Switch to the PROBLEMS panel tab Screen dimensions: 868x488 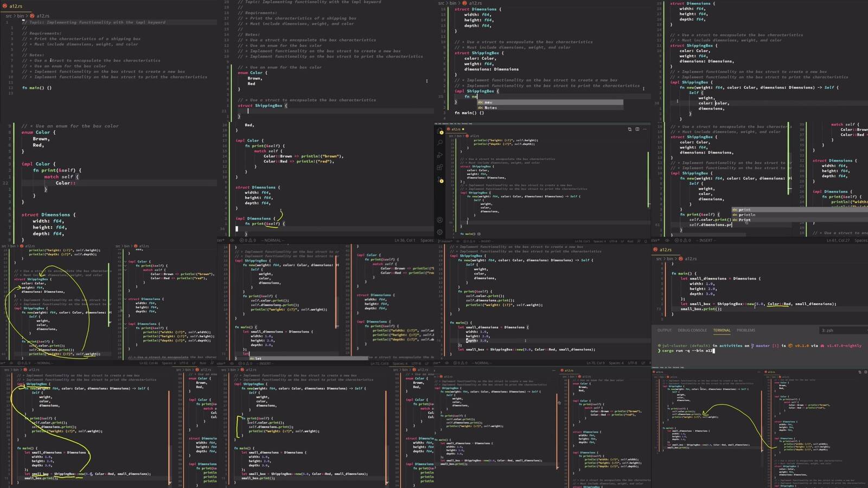pos(746,330)
